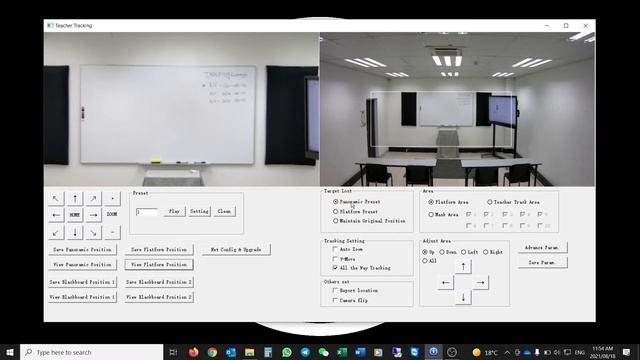640x360 pixels.
Task: Click View Panoramic Position
Action: point(82,264)
